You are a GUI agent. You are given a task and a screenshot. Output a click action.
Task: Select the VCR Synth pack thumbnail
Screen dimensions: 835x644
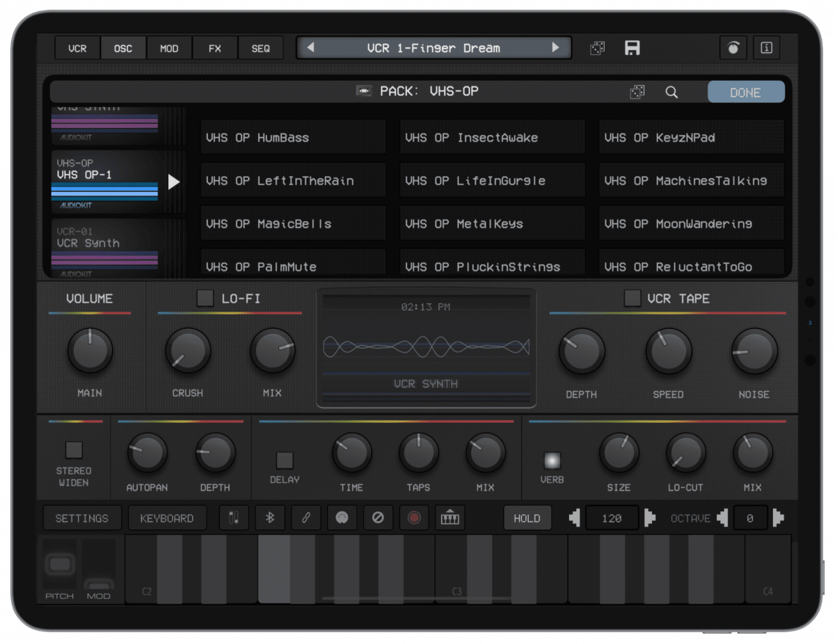[x=105, y=248]
